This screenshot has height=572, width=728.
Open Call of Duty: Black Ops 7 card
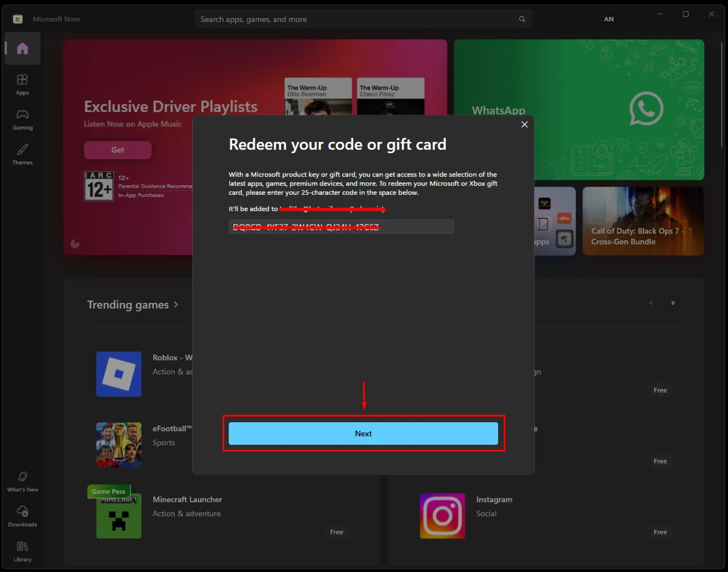tap(643, 221)
